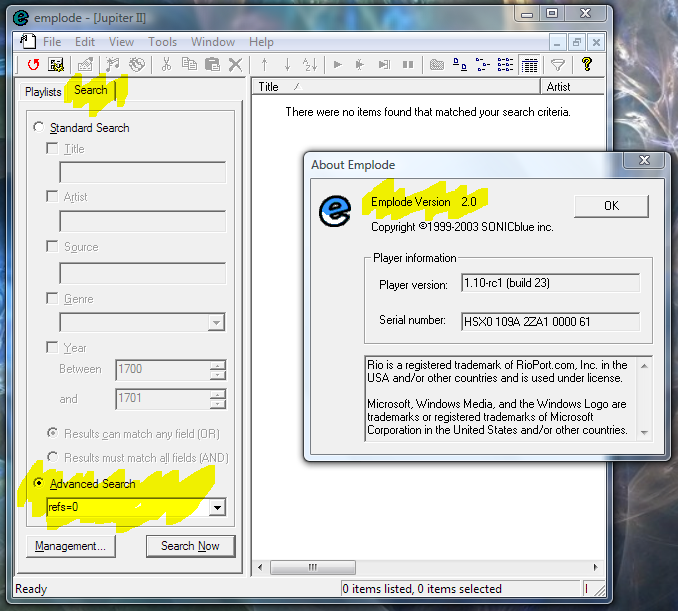Viewport: 678px width, 611px height.
Task: Click the properties (pencil) toolbar icon
Action: coord(85,65)
